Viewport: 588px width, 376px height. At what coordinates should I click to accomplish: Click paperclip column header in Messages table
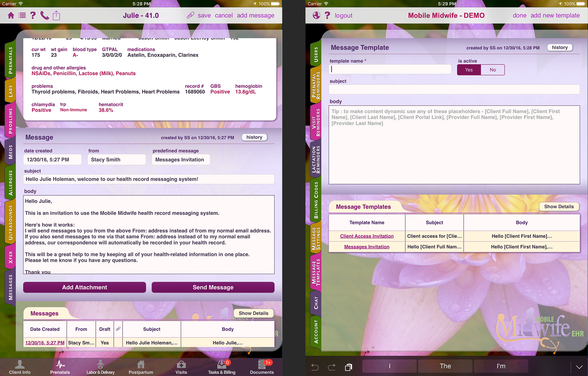(x=118, y=329)
